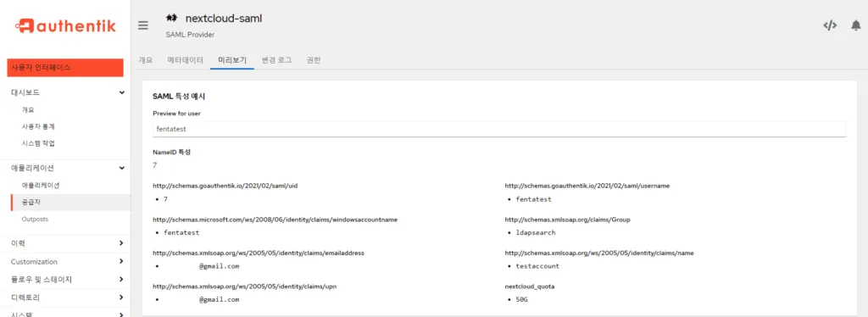
Task: Switch to the 권한 tab
Action: 314,59
